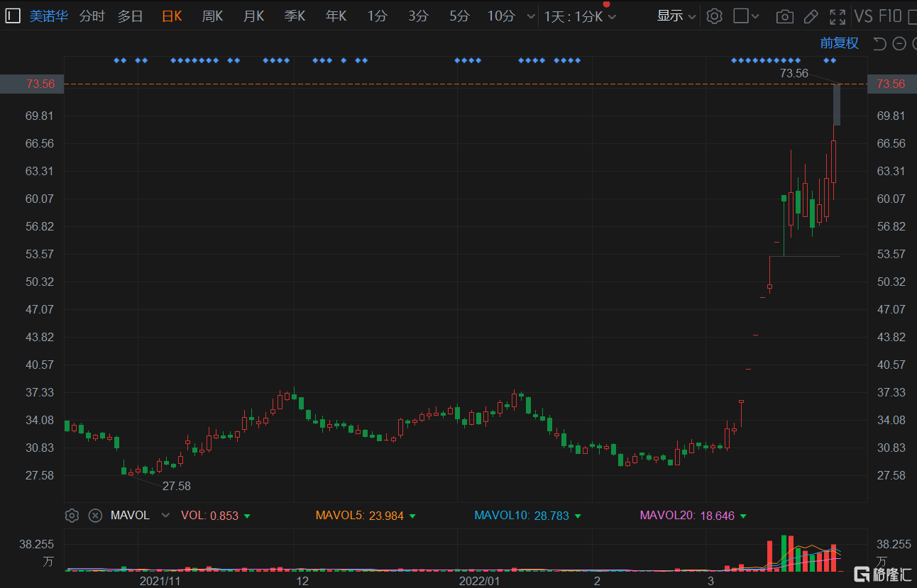Select the 年K yearly candlestick tab
This screenshot has width=917, height=588.
336,16
